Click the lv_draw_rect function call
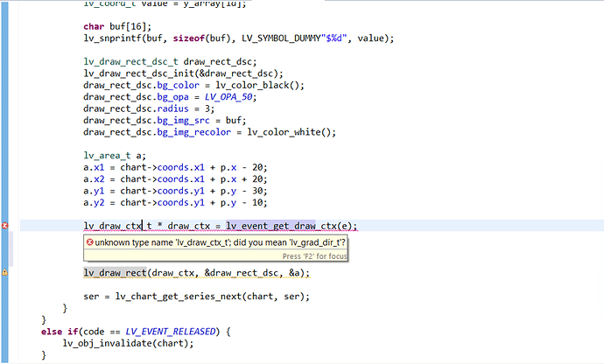Image resolution: width=604 pixels, height=364 pixels. (115, 273)
